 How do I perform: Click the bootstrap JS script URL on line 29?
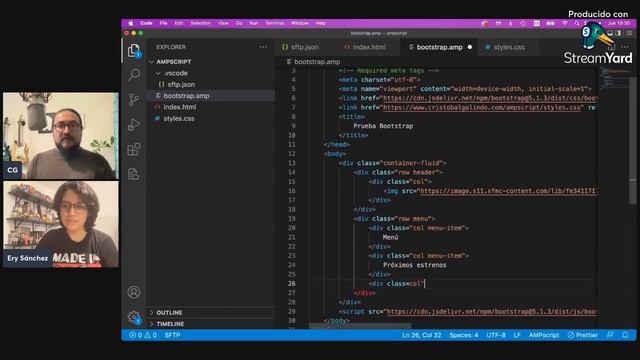point(491,311)
